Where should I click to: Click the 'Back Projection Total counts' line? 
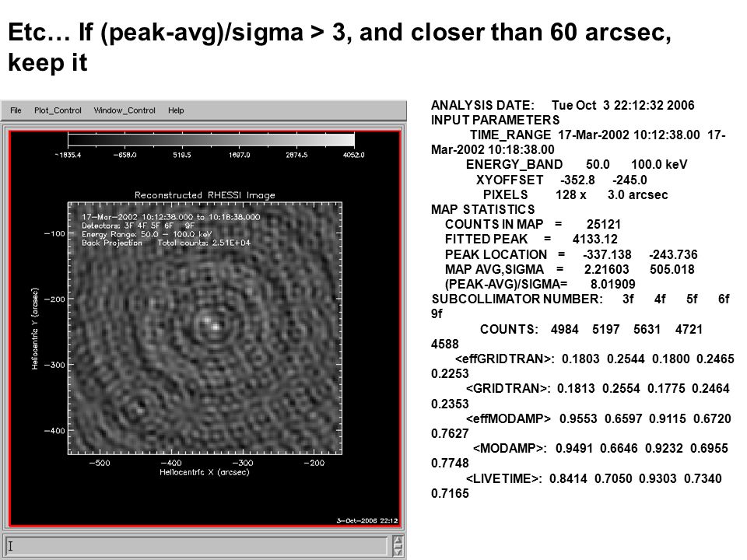166,243
